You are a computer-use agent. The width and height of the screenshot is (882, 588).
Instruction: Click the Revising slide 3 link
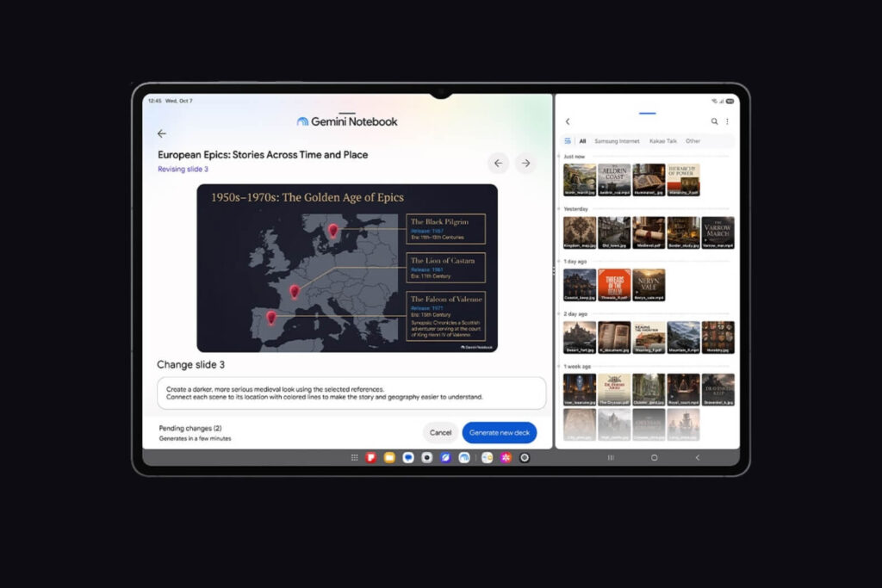pyautogui.click(x=183, y=170)
